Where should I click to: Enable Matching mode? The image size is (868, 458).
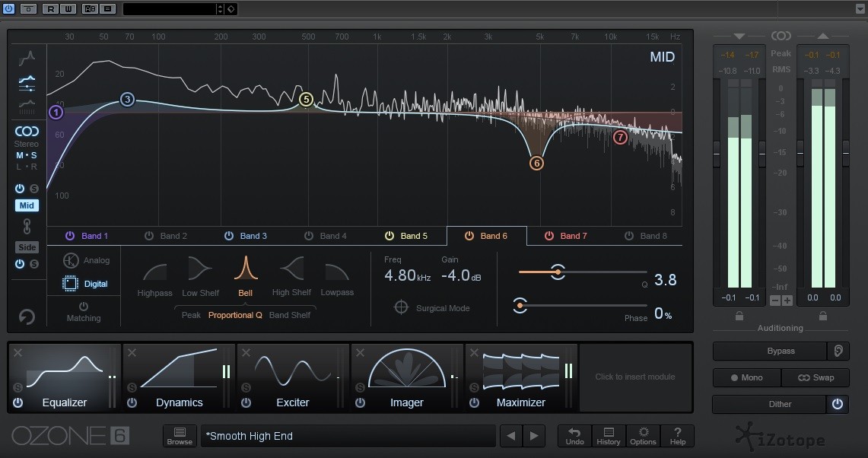click(84, 313)
